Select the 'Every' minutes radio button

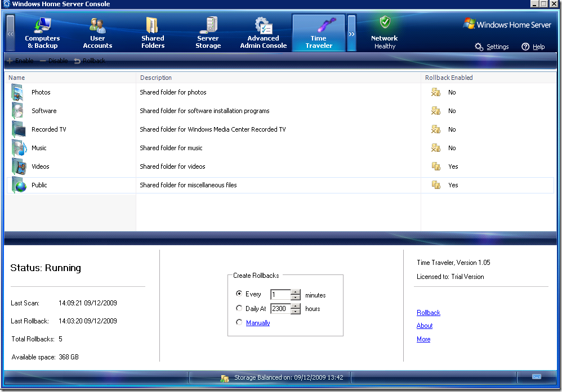point(239,294)
